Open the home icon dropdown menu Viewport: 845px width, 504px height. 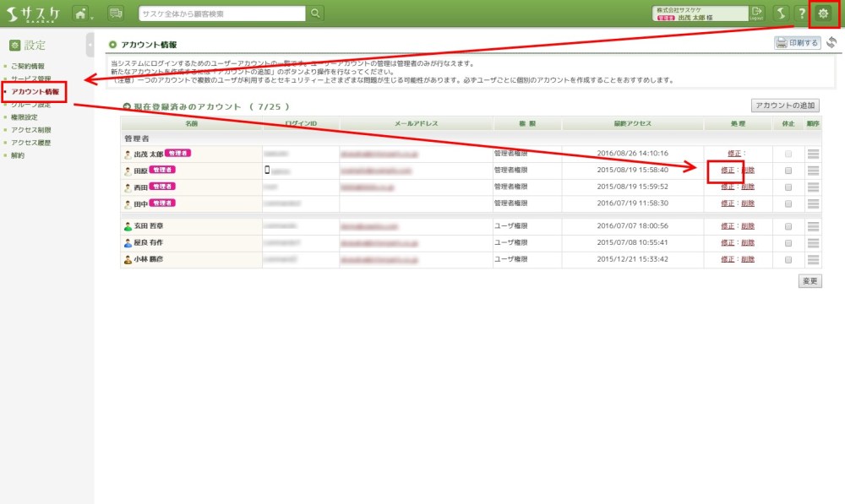82,14
